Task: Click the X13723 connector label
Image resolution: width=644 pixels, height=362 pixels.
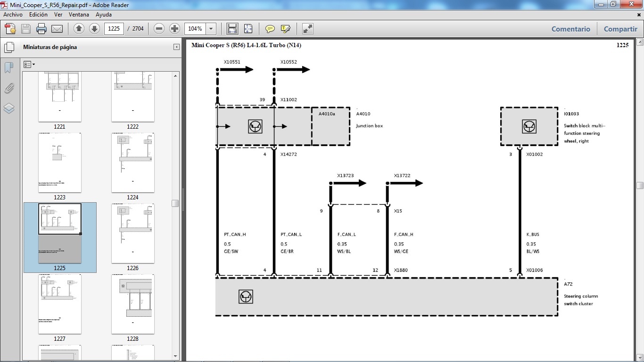Action: pyautogui.click(x=345, y=175)
